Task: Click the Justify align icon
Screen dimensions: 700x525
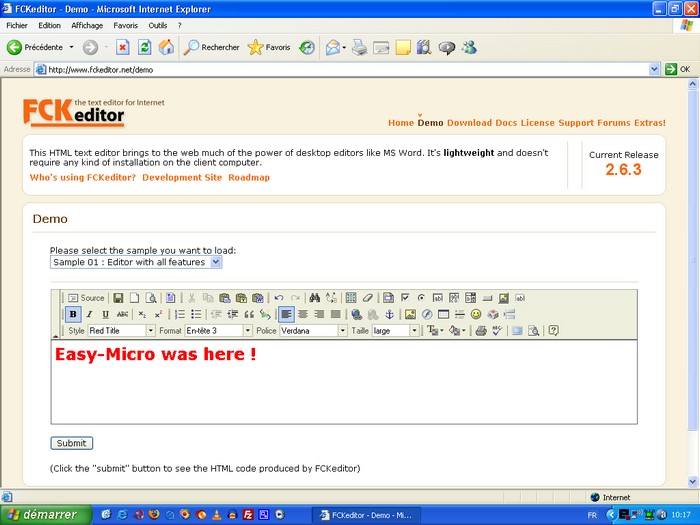Action: click(336, 314)
